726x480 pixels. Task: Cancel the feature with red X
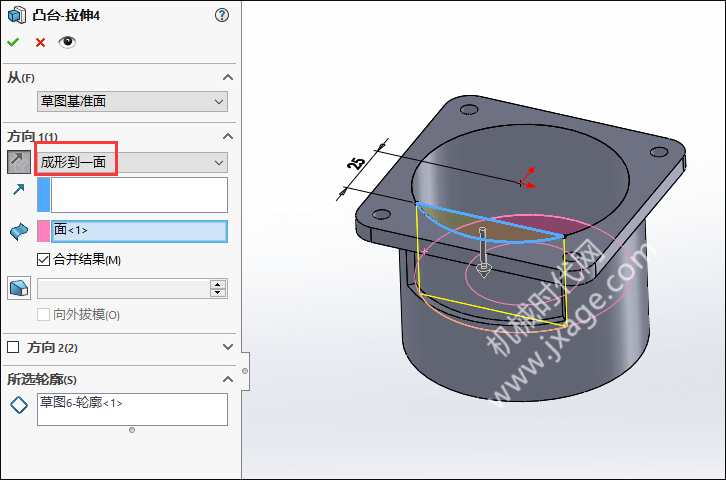click(40, 43)
